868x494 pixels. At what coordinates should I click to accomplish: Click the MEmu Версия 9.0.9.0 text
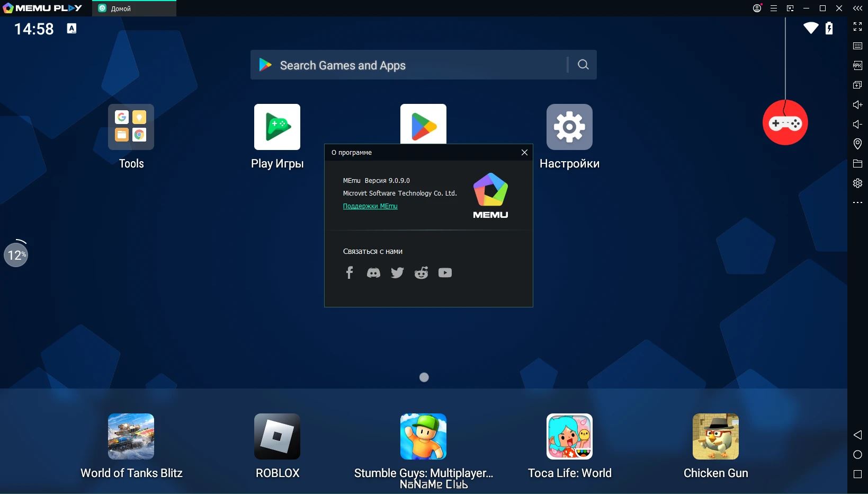point(376,181)
